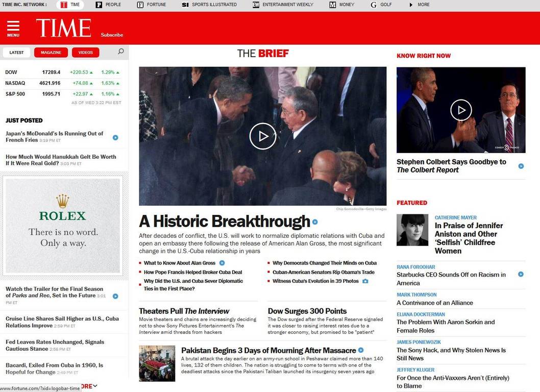
Task: Open A Historic Breakthrough headline
Action: (x=225, y=221)
